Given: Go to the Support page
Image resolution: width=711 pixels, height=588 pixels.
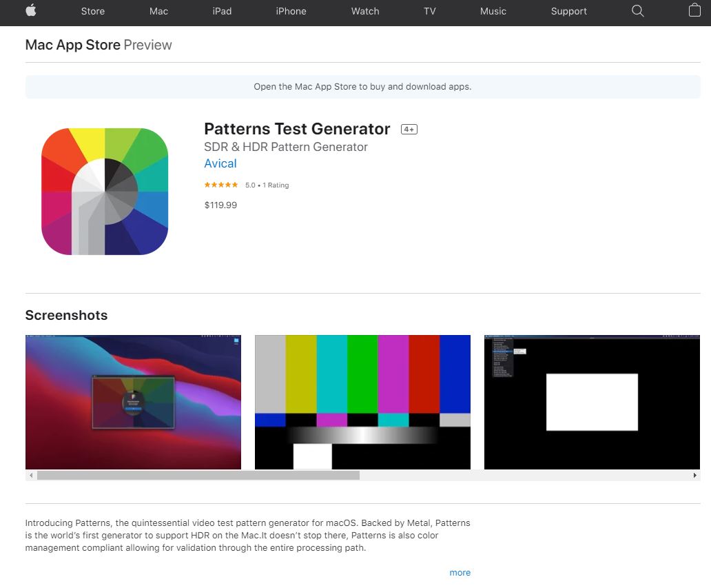Looking at the screenshot, I should [x=568, y=11].
